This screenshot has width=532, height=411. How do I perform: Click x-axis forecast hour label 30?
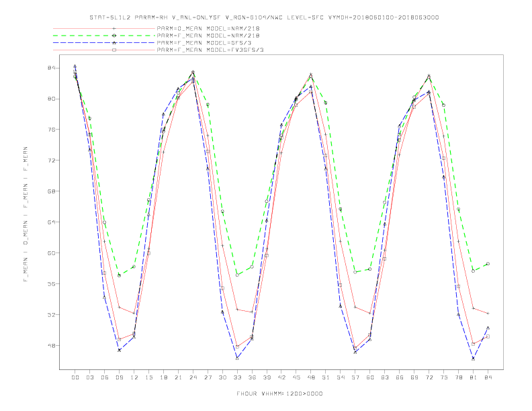pos(222,377)
